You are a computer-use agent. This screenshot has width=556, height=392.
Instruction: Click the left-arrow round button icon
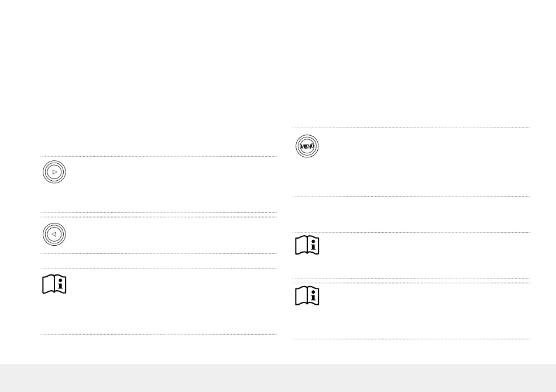[x=54, y=234]
